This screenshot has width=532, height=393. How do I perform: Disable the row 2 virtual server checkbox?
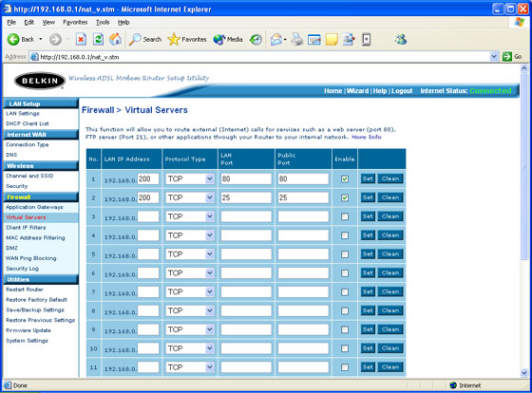click(x=345, y=197)
